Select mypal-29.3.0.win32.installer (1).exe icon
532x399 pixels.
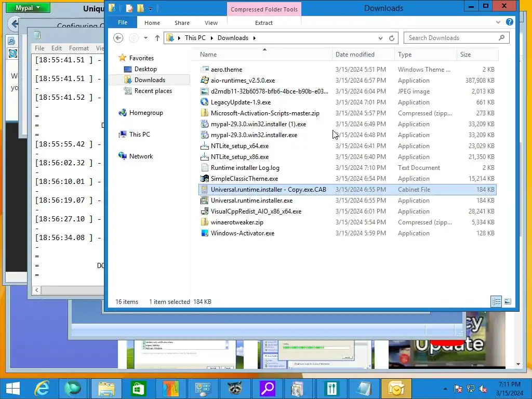(205, 124)
